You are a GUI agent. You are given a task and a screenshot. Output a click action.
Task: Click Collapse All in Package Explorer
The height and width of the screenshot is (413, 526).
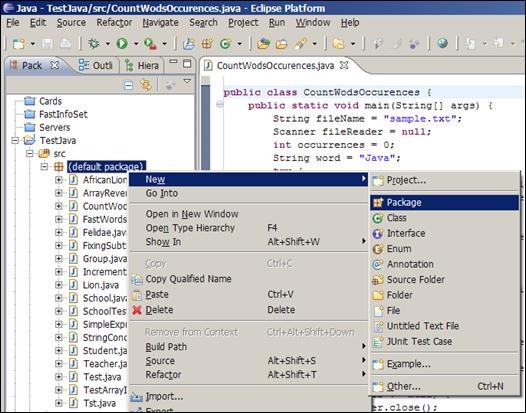click(x=128, y=86)
